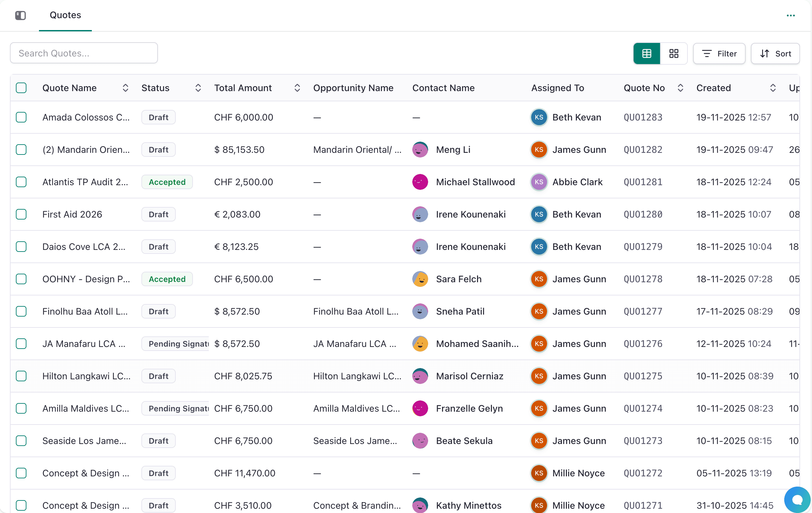Select all quotes with header checkbox

coord(21,88)
